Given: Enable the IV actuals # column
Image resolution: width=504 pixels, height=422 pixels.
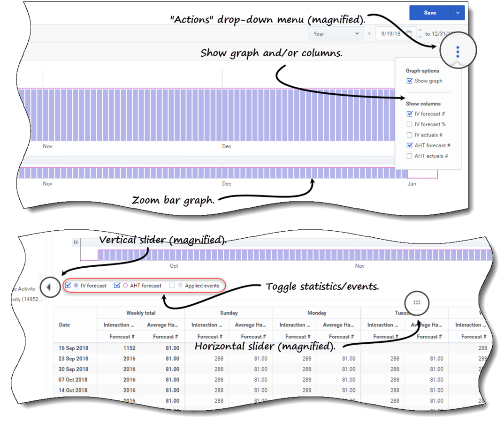Looking at the screenshot, I should click(410, 135).
